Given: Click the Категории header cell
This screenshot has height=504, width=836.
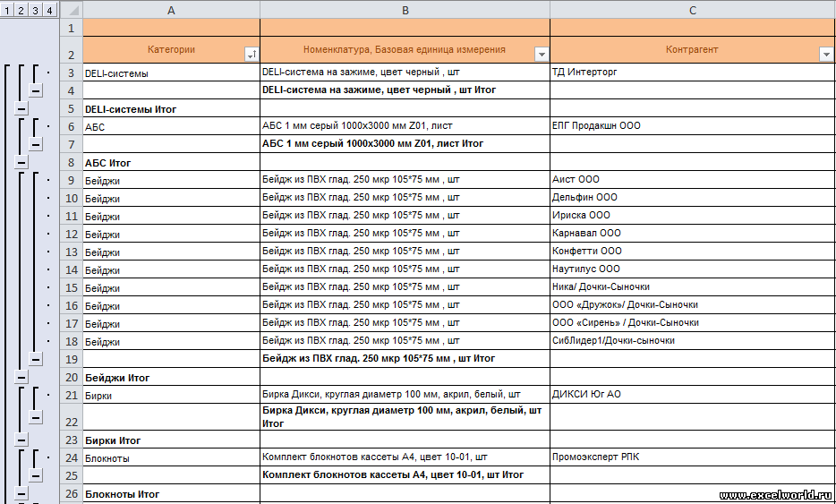Looking at the screenshot, I should pos(171,49).
